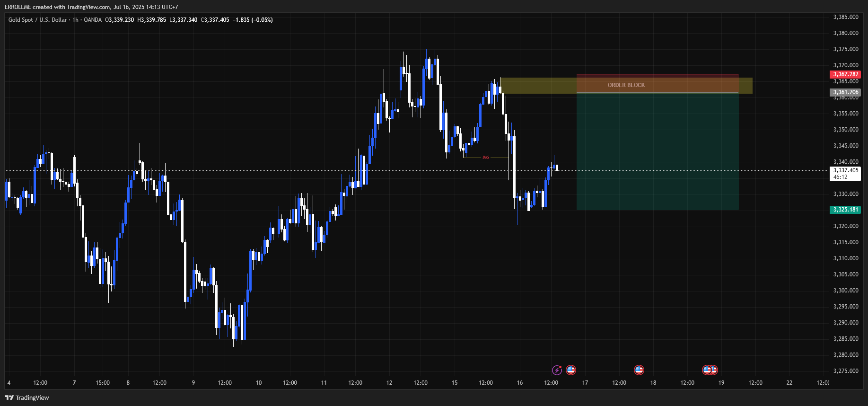Click the red 3,367.282 stop price label
Image resolution: width=868 pixels, height=406 pixels.
845,74
